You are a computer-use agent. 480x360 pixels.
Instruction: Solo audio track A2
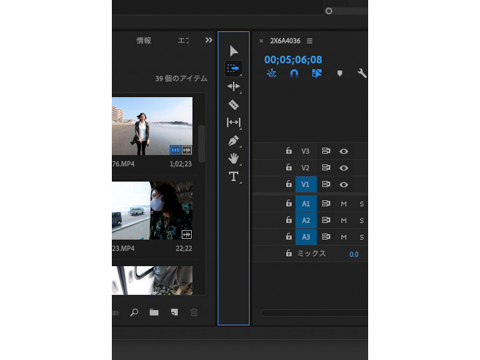[x=362, y=221]
